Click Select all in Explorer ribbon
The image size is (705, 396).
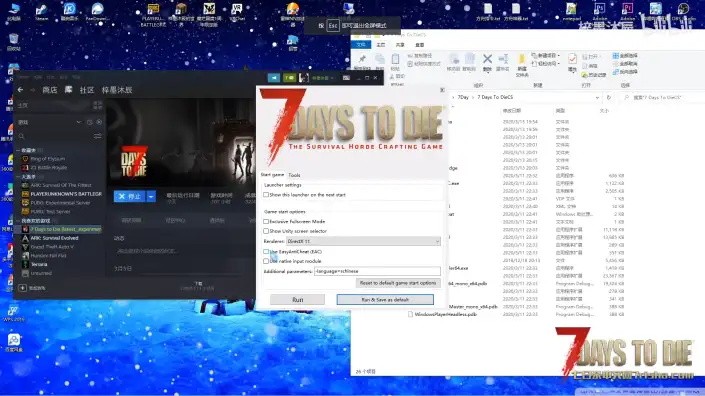click(625, 56)
